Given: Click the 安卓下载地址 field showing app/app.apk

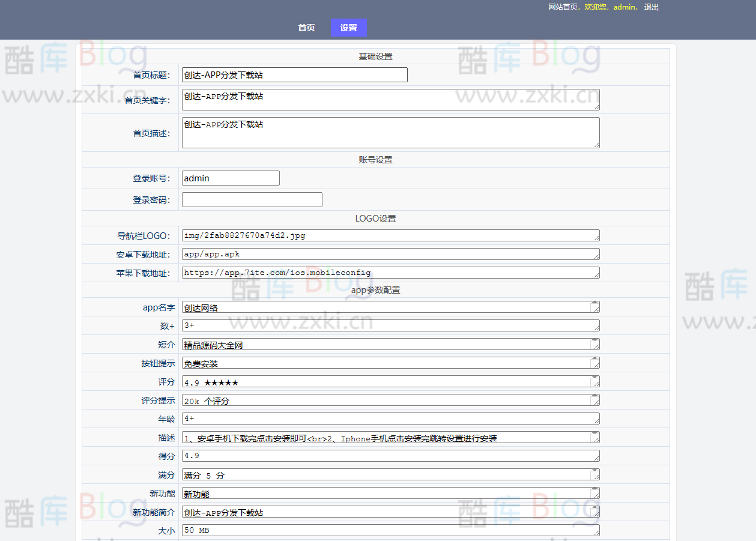Looking at the screenshot, I should pos(390,253).
